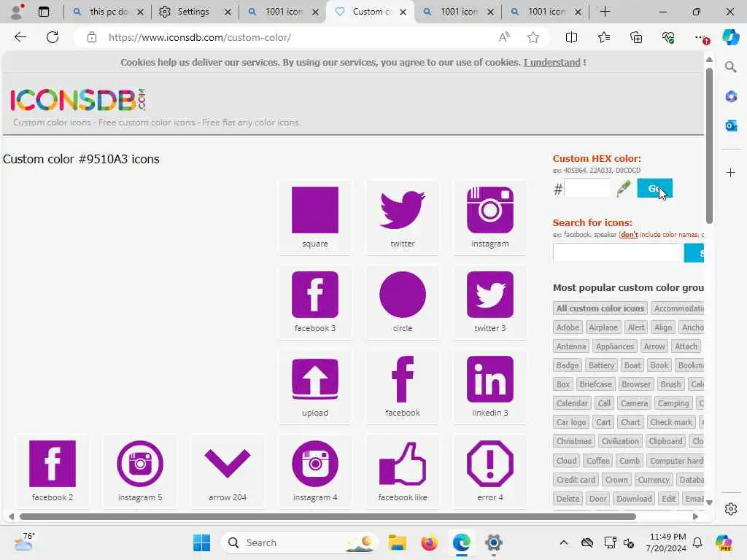Click the vertical page scrollbar

(x=709, y=145)
